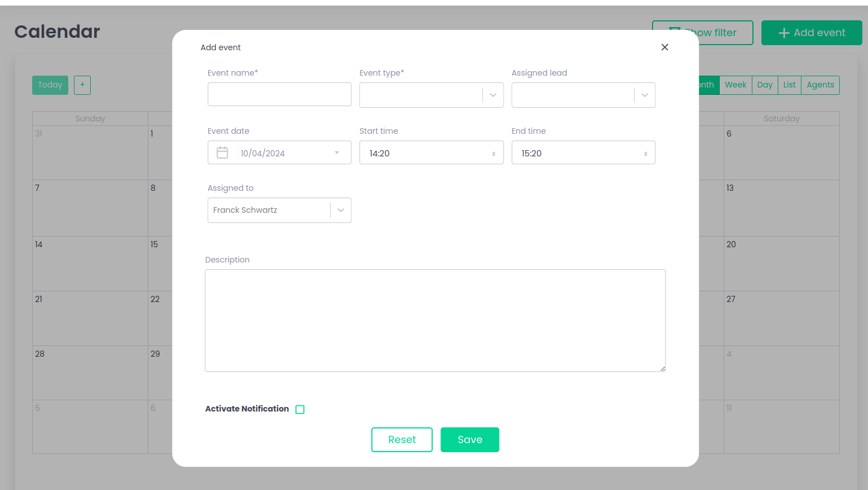Select the List view tab
The width and height of the screenshot is (868, 490).
[x=789, y=85]
